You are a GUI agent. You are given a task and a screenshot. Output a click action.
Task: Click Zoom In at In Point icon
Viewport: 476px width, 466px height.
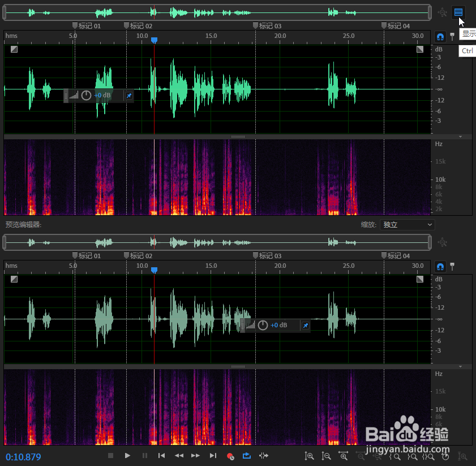[394, 456]
